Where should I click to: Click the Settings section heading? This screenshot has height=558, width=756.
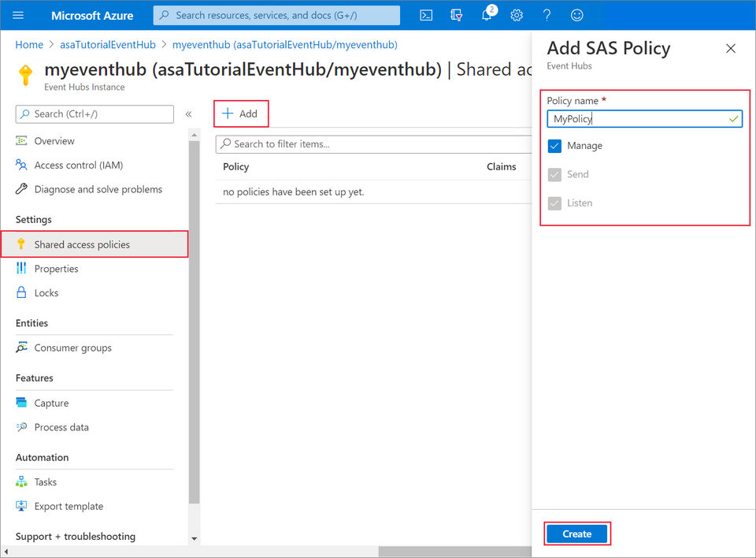coord(33,219)
